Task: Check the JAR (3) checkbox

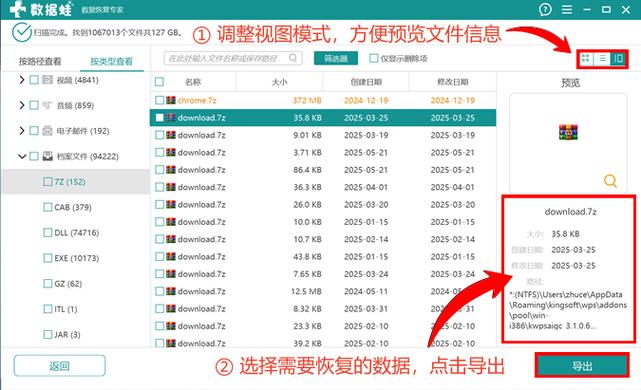Action: tap(48, 334)
